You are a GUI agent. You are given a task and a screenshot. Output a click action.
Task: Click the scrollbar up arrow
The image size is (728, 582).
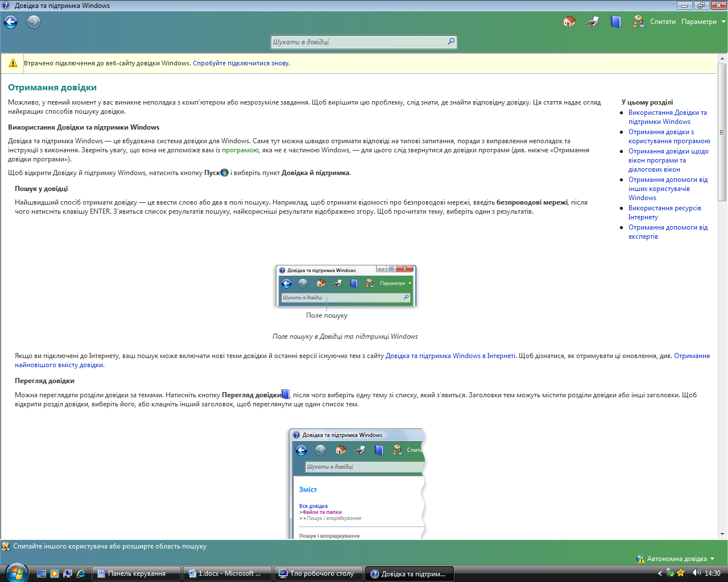coord(722,59)
